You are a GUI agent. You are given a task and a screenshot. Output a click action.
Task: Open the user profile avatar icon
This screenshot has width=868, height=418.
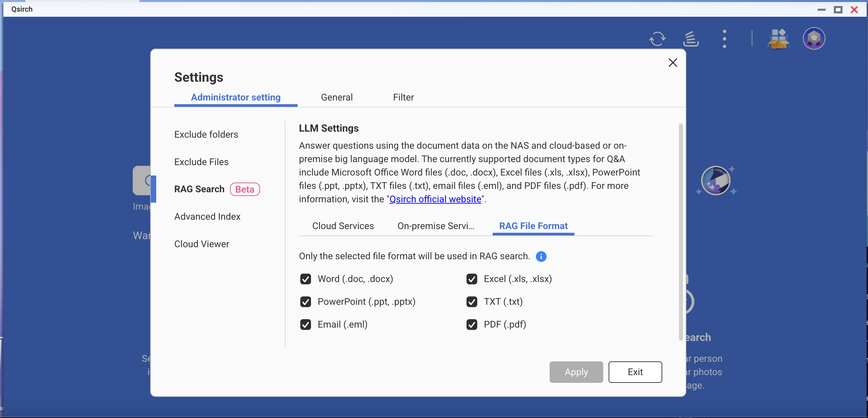coord(813,39)
